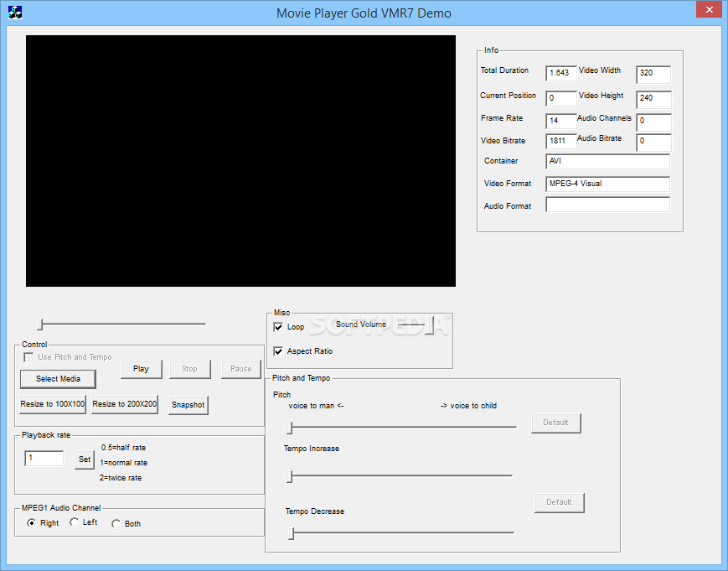This screenshot has height=571, width=728.
Task: Adjust the Sound Volume slider
Action: (x=416, y=324)
